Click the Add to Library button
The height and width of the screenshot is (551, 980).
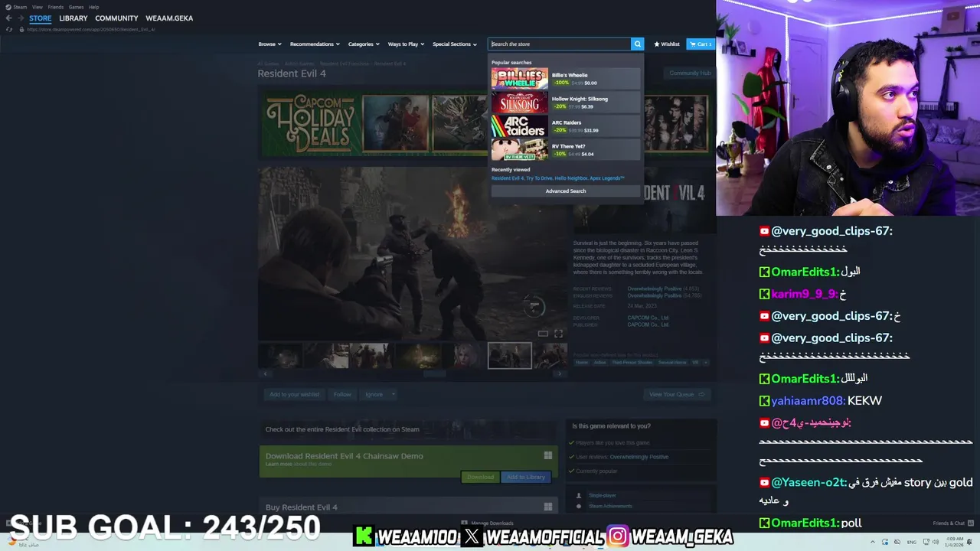[526, 477]
